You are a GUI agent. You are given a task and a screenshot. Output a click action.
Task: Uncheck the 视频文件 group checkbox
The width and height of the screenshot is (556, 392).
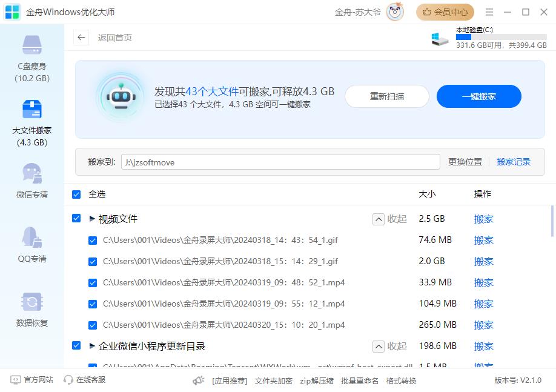tap(76, 218)
